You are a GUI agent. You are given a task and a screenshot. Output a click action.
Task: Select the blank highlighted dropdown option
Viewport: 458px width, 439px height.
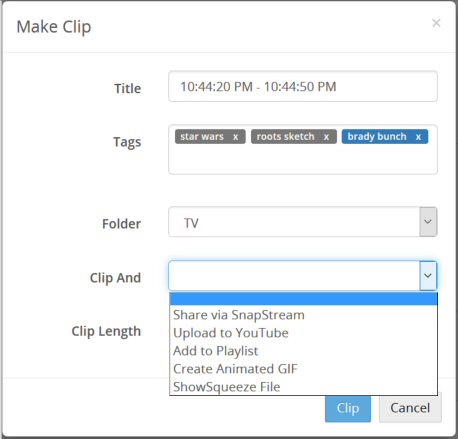click(x=303, y=299)
